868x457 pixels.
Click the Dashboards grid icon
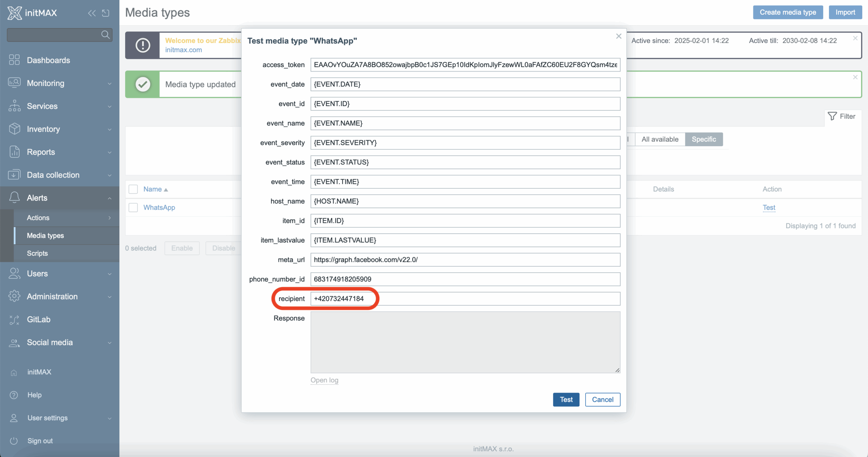point(14,60)
